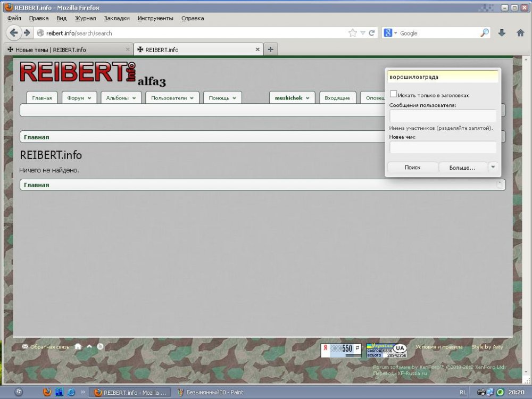The image size is (532, 399).
Task: Click the Больше... button
Action: [x=462, y=167]
